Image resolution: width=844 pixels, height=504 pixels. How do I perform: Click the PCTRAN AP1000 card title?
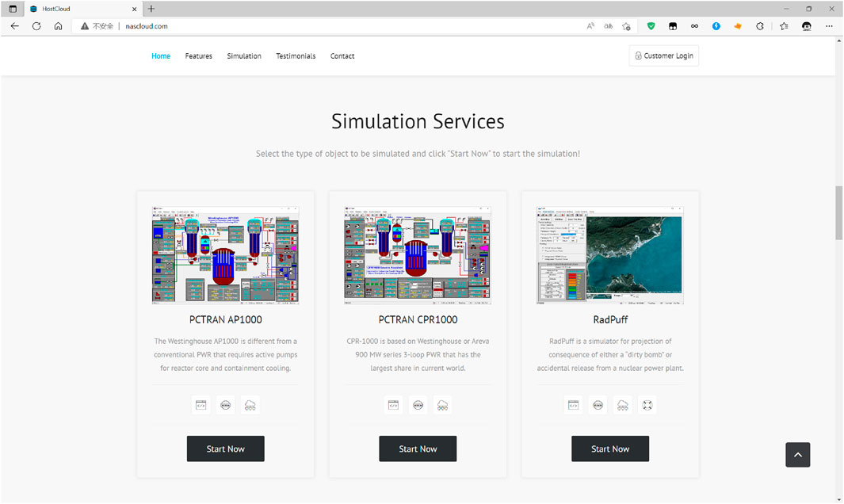[x=226, y=320]
